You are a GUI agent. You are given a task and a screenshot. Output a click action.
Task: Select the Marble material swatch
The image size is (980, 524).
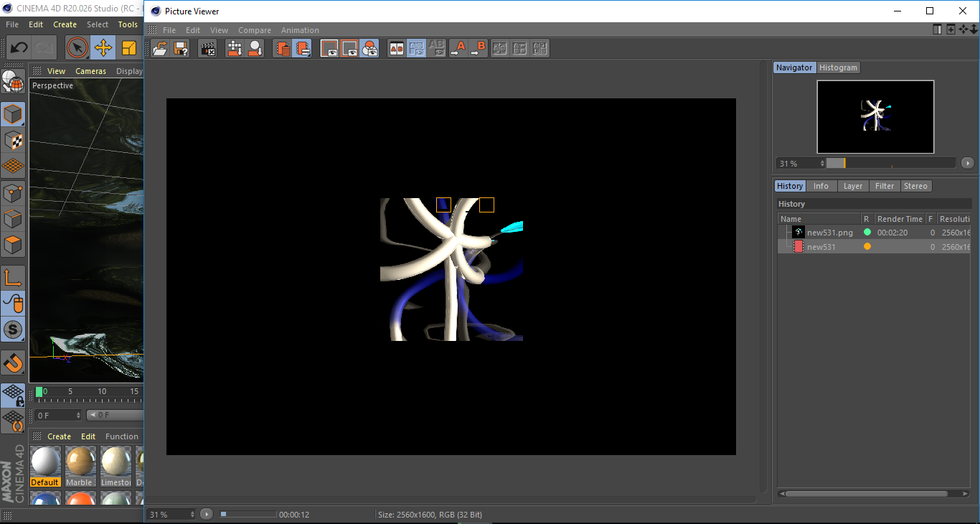(x=80, y=466)
